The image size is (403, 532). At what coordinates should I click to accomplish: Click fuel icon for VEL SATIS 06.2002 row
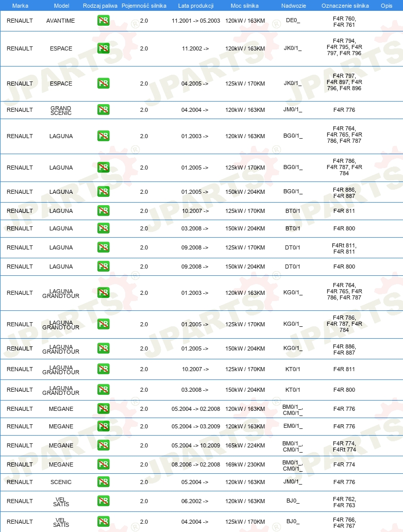tap(104, 501)
